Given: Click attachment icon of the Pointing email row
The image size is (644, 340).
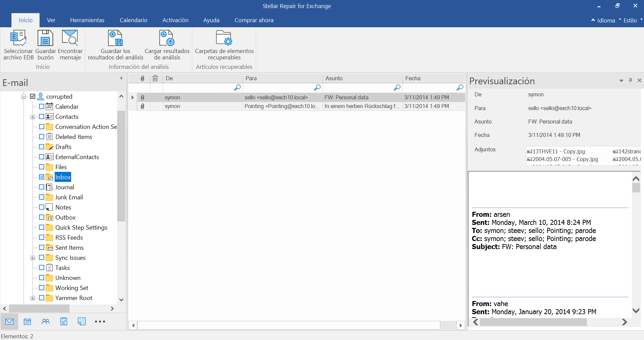Looking at the screenshot, I should [x=142, y=106].
